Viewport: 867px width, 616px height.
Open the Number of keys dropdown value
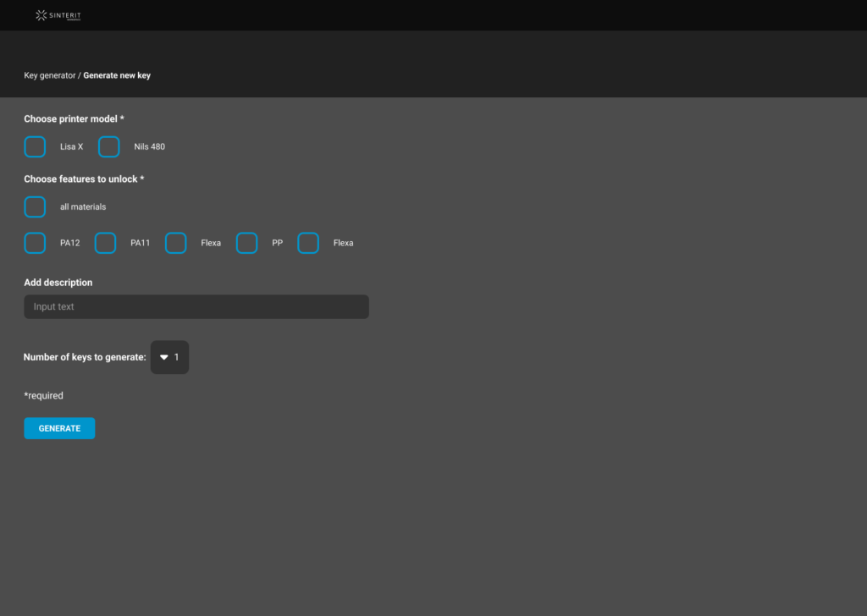[x=177, y=357]
